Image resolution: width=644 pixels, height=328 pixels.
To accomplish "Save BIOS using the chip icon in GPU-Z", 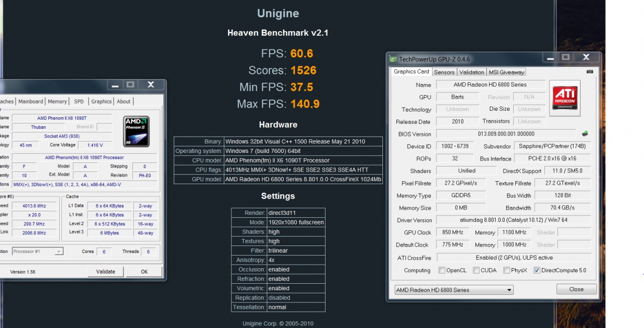I will 585,134.
